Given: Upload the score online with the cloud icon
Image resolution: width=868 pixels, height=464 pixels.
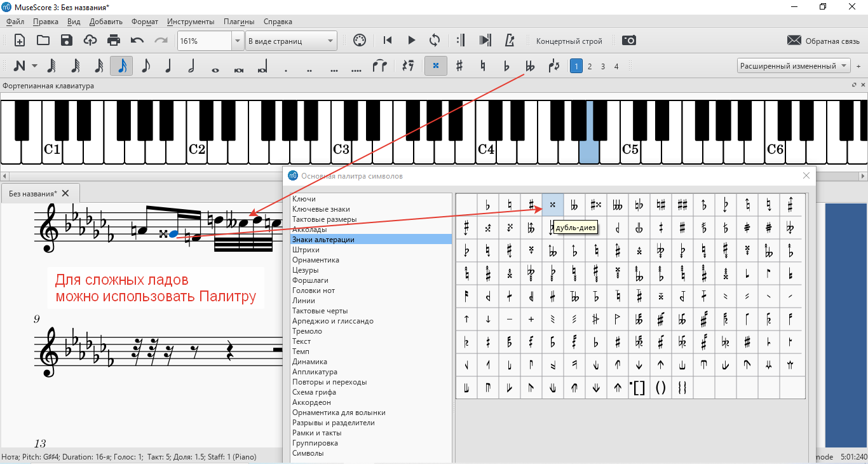Looking at the screenshot, I should [x=90, y=41].
